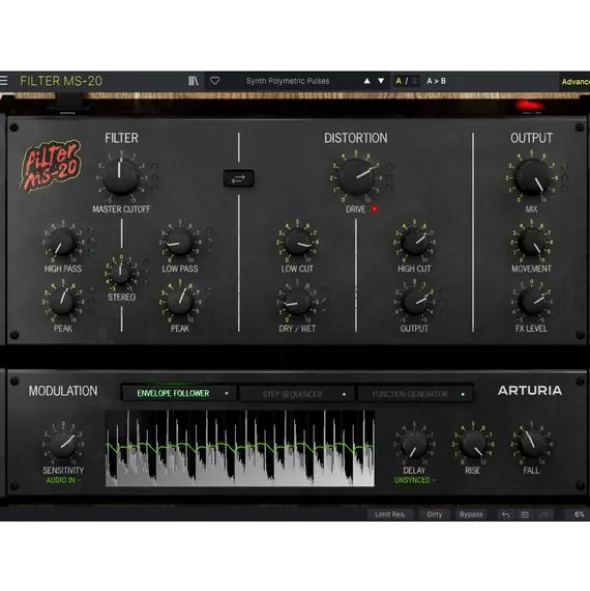The height and width of the screenshot is (591, 590).
Task: Open the Unsynced delay mode dropdown
Action: [x=414, y=480]
